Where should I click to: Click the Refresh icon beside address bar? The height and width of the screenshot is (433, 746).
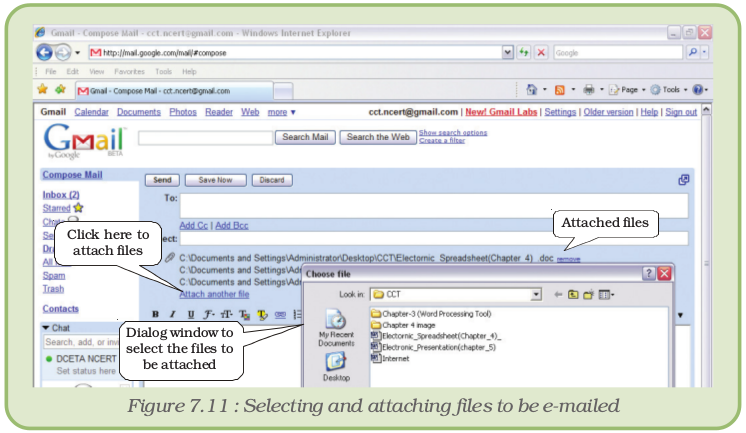point(524,52)
